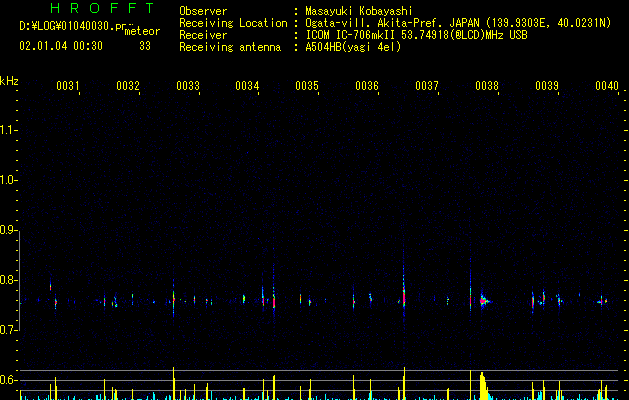Click the 0038 time marker
The image size is (629, 400).
pos(487,85)
